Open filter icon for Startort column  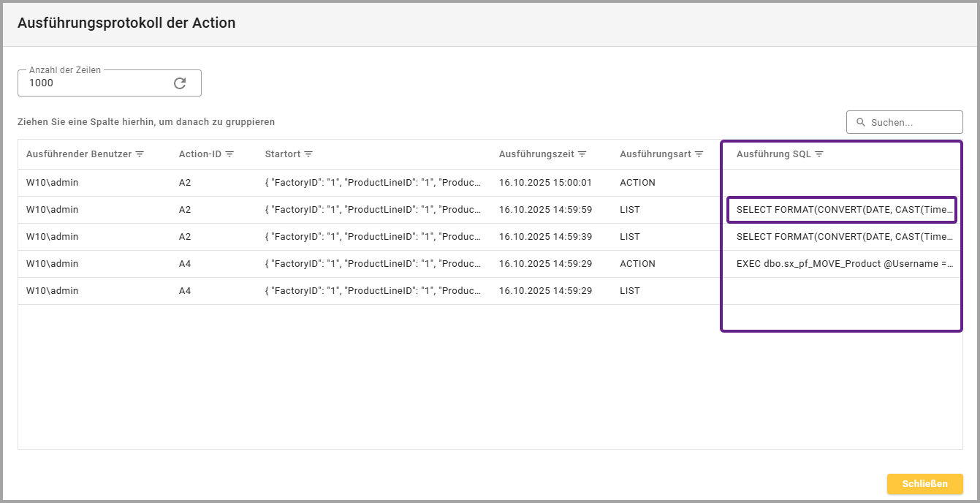[308, 154]
